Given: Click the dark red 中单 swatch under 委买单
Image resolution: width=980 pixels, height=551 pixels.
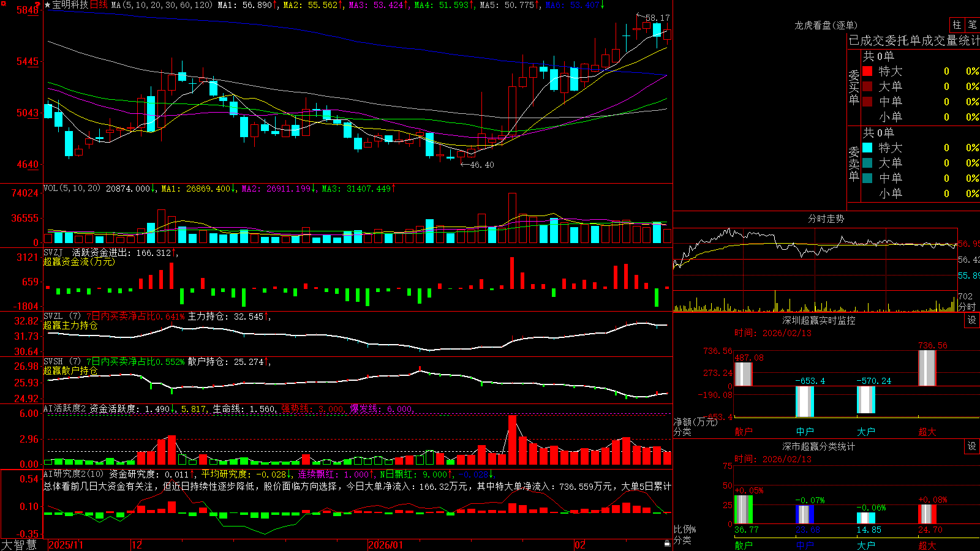Looking at the screenshot, I should coord(867,102).
